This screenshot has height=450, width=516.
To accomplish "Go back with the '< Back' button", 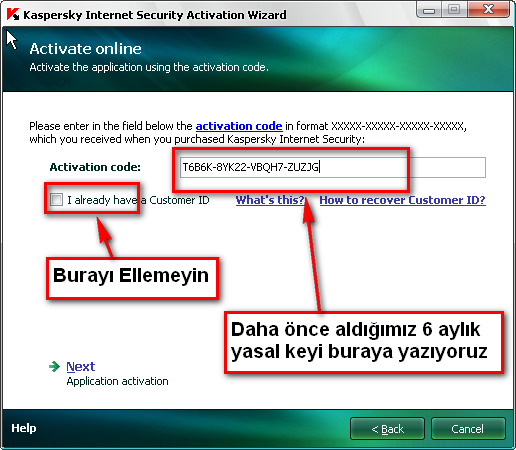I will tap(387, 429).
